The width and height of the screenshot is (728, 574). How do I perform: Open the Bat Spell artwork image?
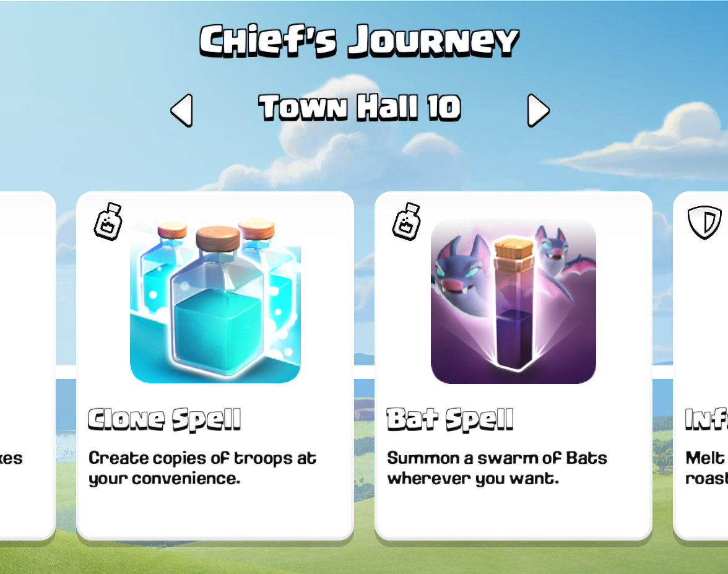click(x=514, y=301)
